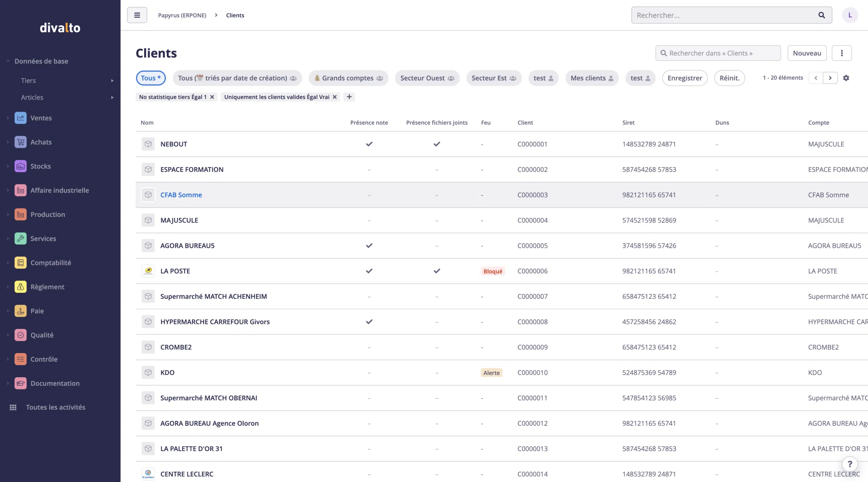Select the Secteur Ouest view tab
This screenshot has width=868, height=482.
pos(427,78)
